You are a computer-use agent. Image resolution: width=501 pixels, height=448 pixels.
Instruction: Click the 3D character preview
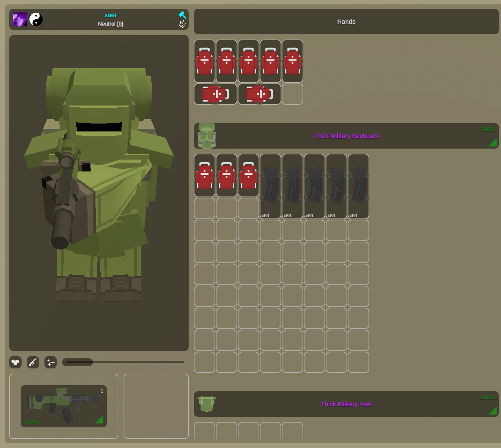(x=99, y=193)
